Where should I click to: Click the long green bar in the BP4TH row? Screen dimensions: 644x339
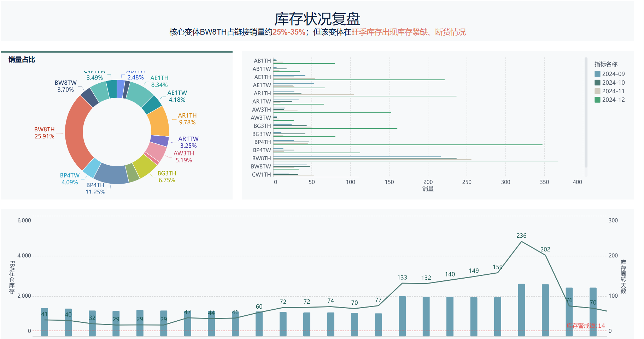408,145
